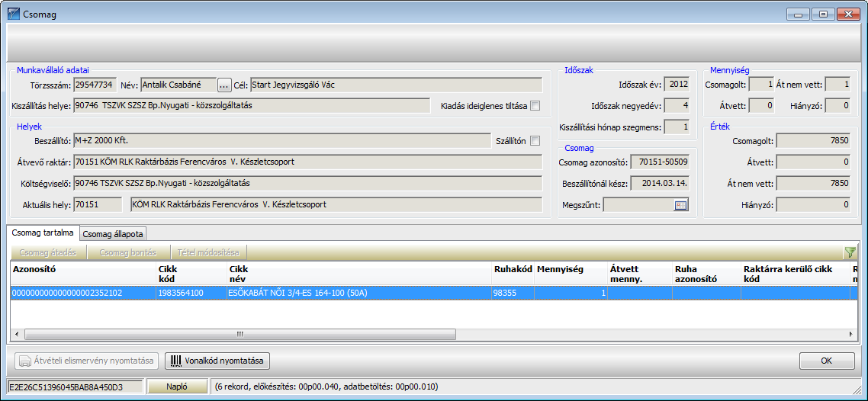Click the Cikk kód column header
The height and width of the screenshot is (401, 868).
click(191, 273)
